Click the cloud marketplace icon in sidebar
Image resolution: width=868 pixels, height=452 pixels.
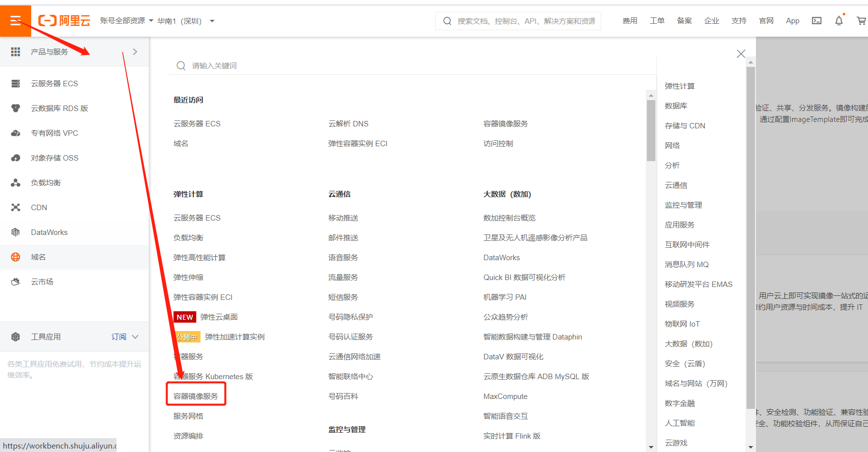point(16,282)
